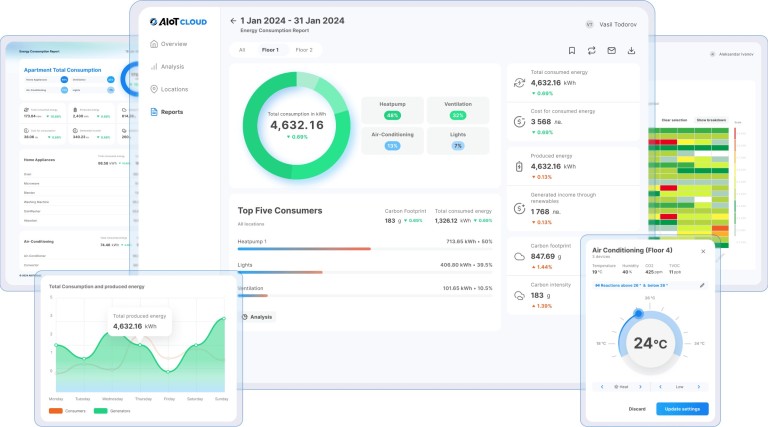Download the report with download icon

point(631,50)
